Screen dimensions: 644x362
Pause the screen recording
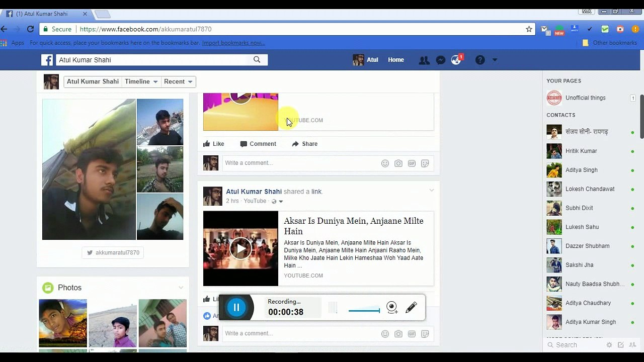[x=236, y=307]
